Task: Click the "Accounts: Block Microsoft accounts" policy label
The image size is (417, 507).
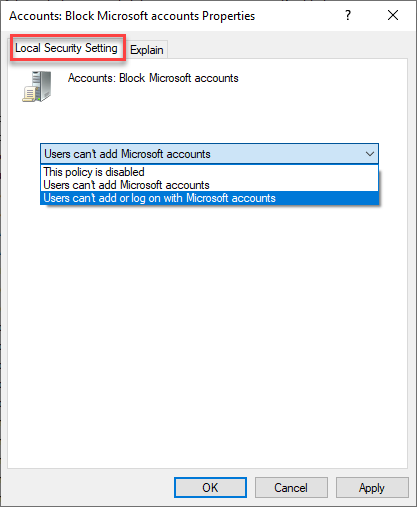Action: click(153, 78)
